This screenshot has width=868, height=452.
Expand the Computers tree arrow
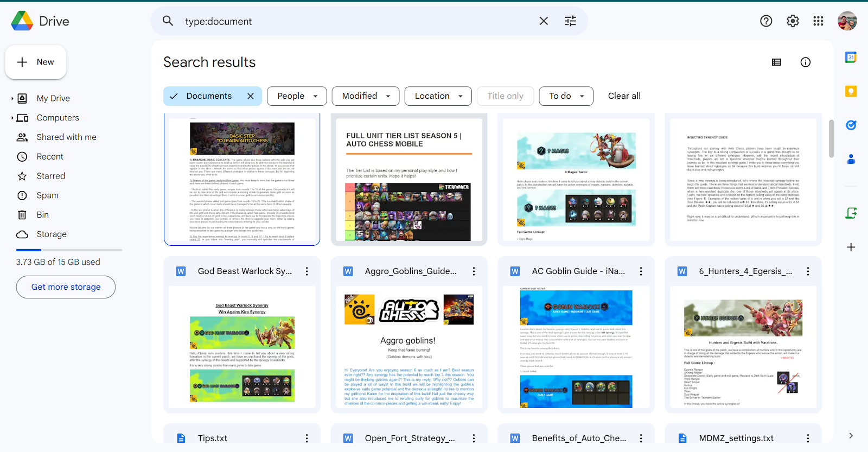coord(12,118)
